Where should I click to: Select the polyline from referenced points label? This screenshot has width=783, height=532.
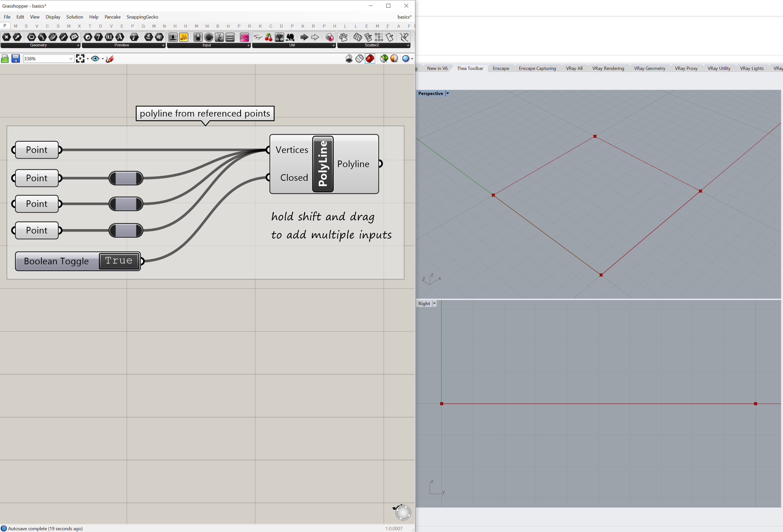[205, 113]
